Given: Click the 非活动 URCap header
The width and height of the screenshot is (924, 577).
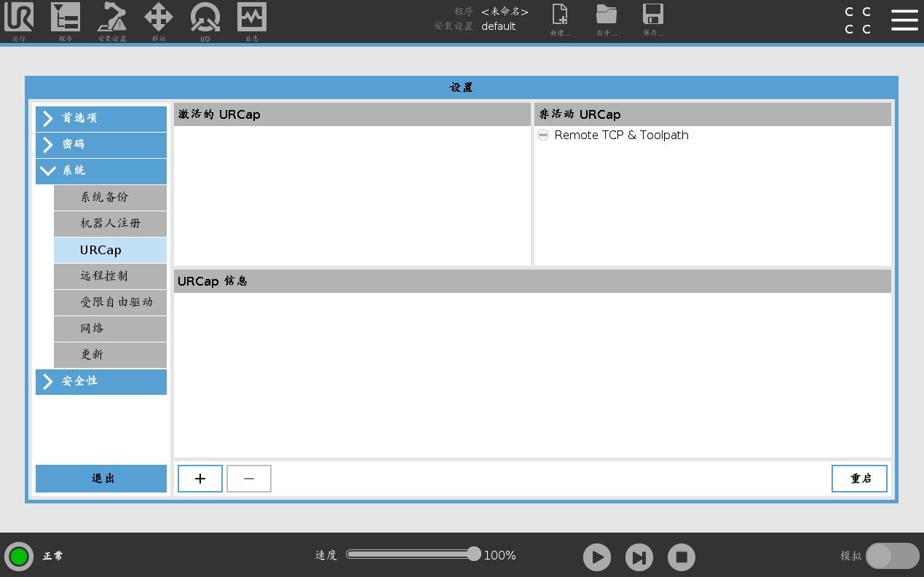Looking at the screenshot, I should (x=713, y=114).
